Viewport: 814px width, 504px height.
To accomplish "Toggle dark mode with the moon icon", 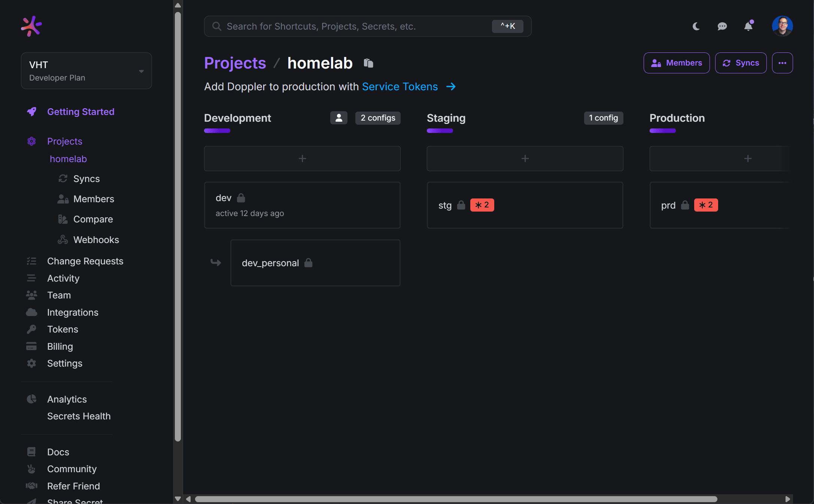I will click(x=696, y=26).
